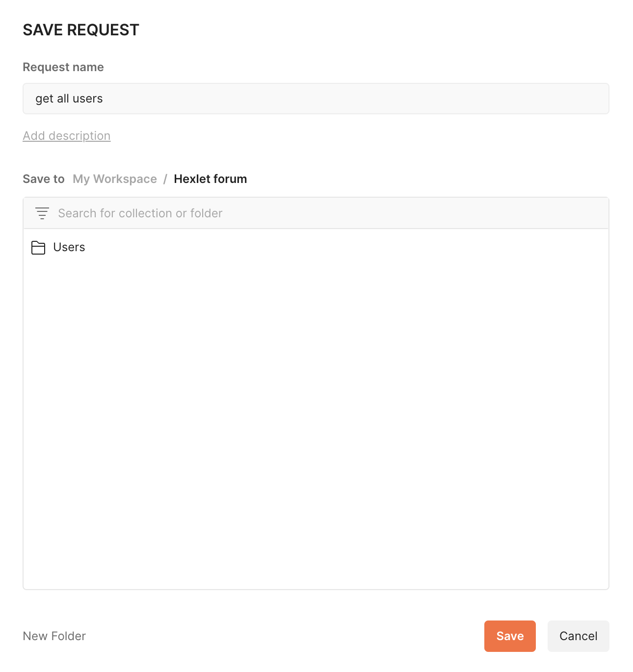This screenshot has height=672, width=633.
Task: Click the blank footer area left of Save
Action: tap(285, 636)
